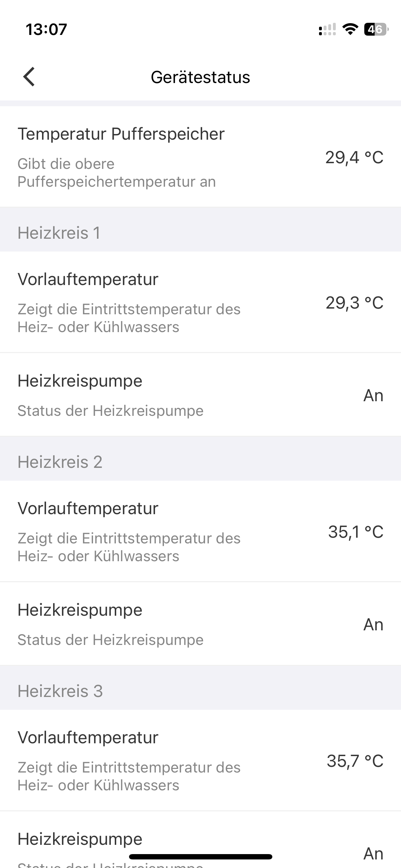
Task: Tap the cellular signal bars icon
Action: 327,29
